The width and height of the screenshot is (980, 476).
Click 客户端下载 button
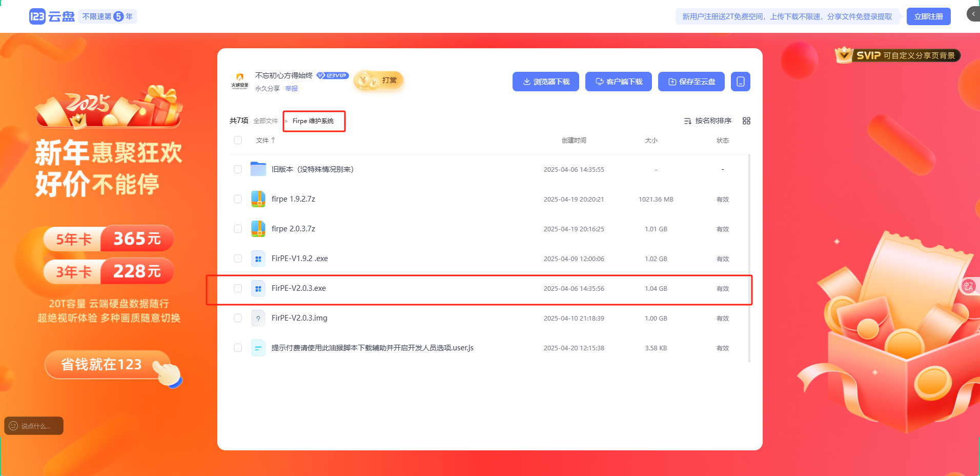619,82
